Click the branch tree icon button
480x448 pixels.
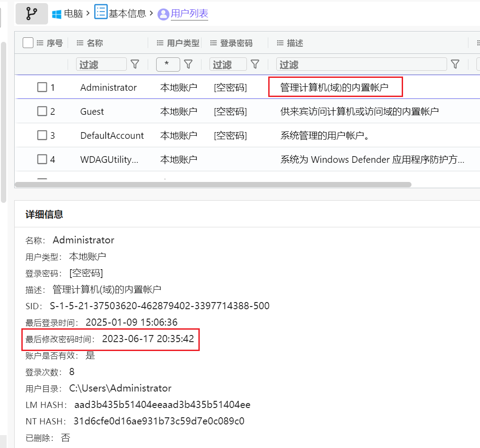[32, 14]
